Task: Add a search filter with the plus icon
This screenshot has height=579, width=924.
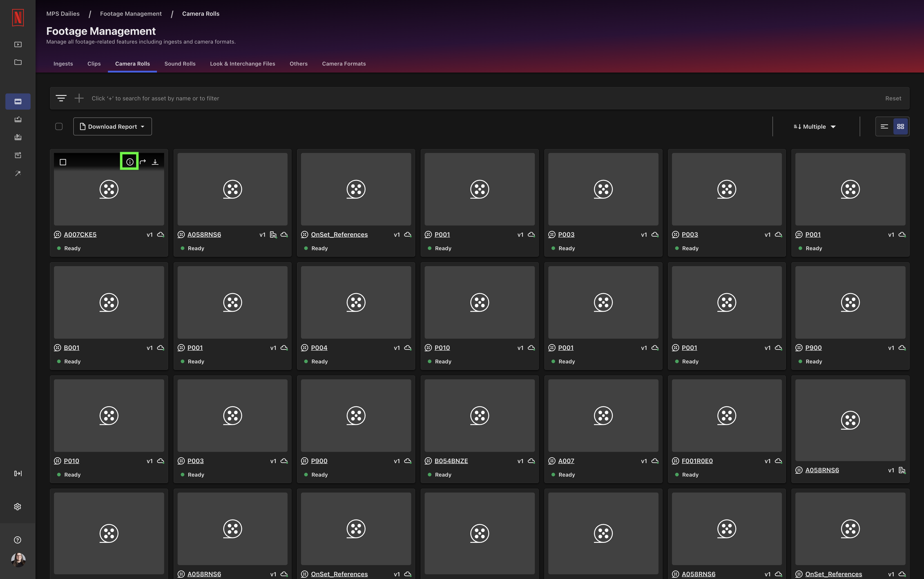Action: pos(79,98)
